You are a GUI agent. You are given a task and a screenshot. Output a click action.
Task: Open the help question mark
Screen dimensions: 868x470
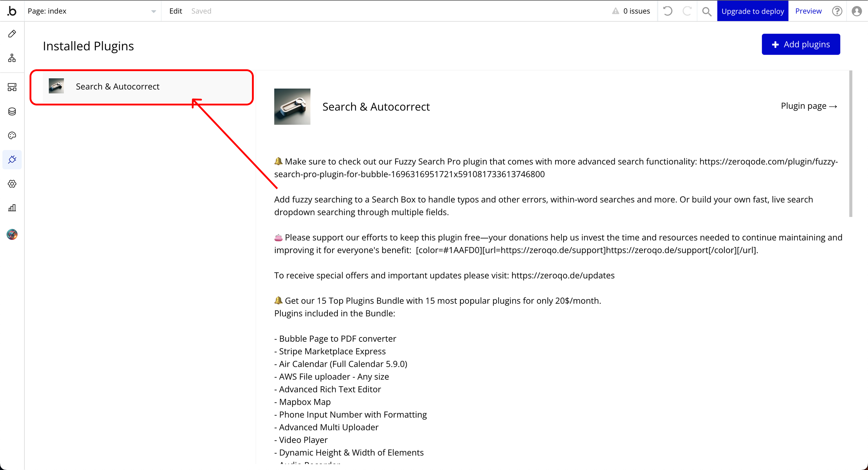(x=837, y=11)
